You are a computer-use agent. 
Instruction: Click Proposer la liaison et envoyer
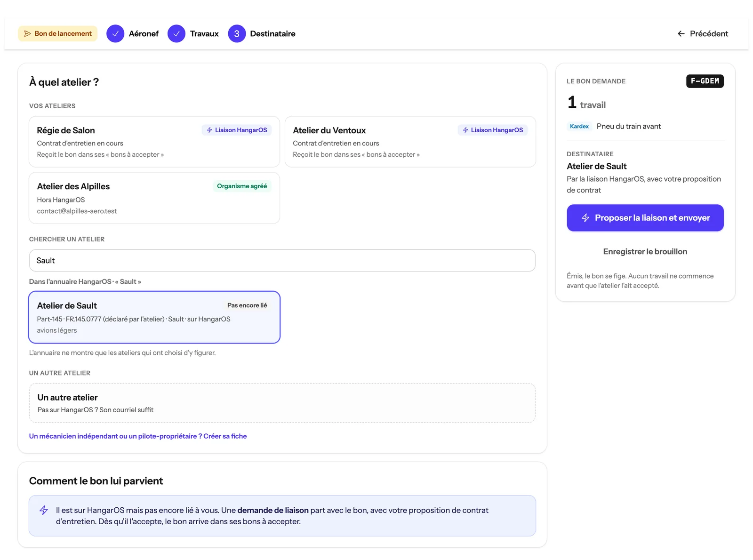[645, 218]
